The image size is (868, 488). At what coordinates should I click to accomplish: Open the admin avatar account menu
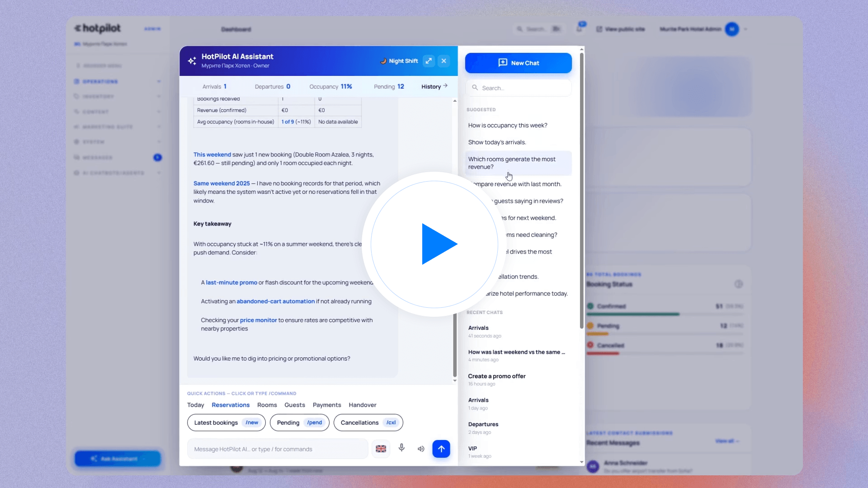point(731,29)
